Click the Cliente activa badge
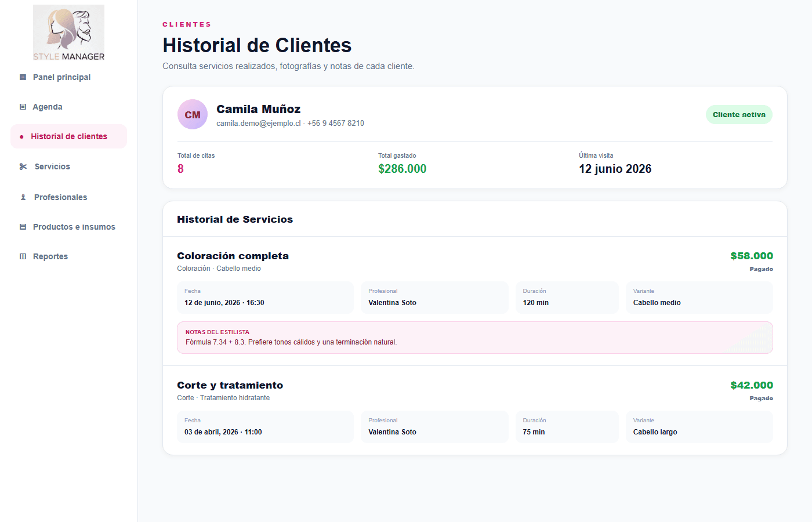Viewport: 812px width, 522px height. click(x=739, y=114)
